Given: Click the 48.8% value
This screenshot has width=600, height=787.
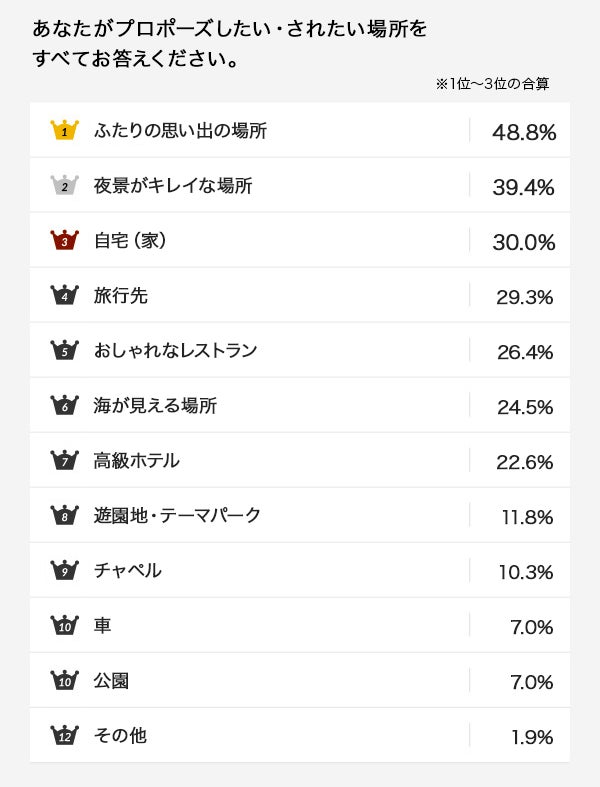Looking at the screenshot, I should click(x=523, y=131).
